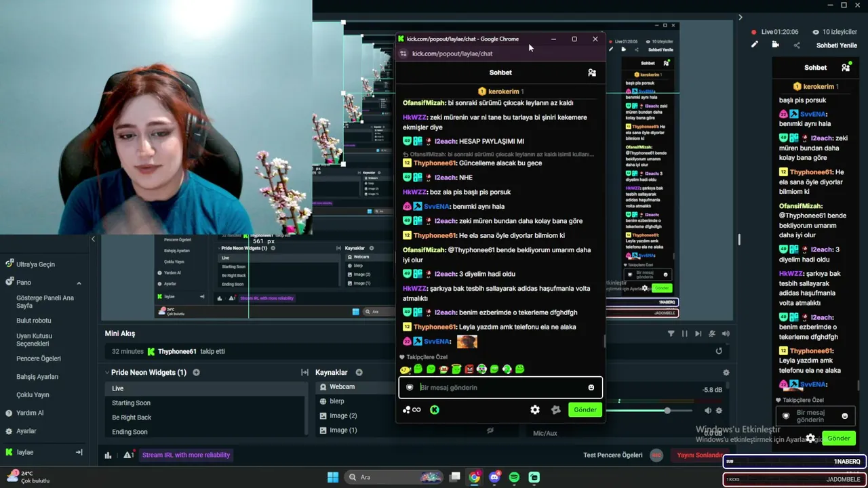Viewport: 868px width, 488px height.
Task: Open the share icon near Sohbeti Yenile
Action: [797, 45]
